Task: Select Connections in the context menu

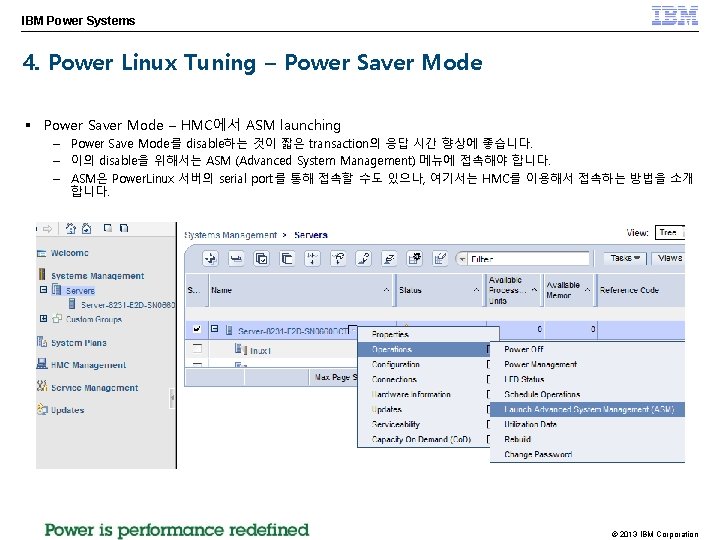Action: [424, 380]
